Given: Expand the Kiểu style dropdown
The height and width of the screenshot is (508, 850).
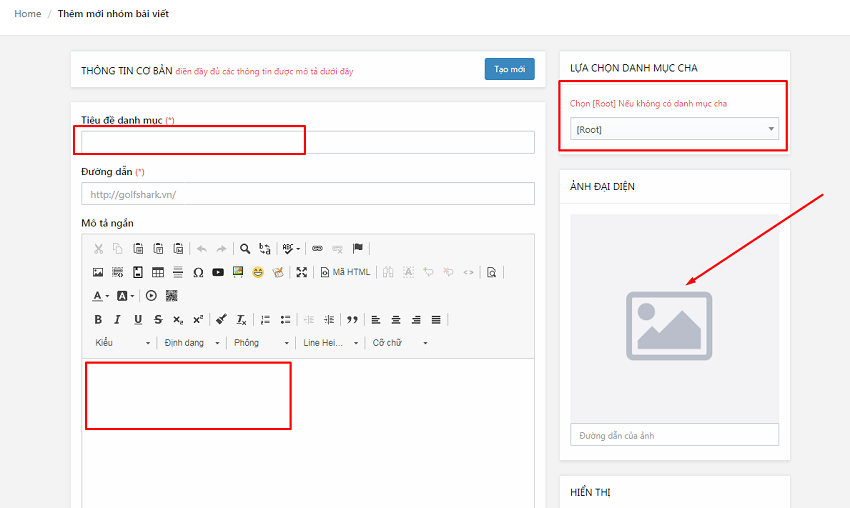Looking at the screenshot, I should click(122, 343).
